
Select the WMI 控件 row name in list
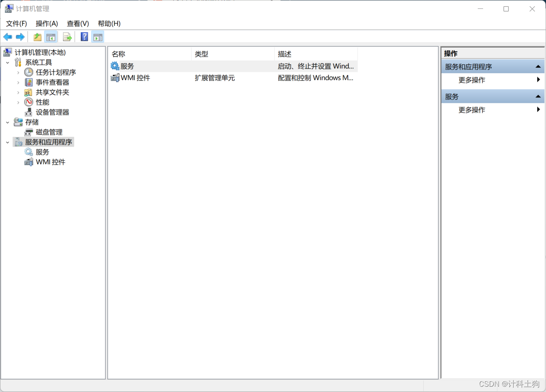point(136,78)
